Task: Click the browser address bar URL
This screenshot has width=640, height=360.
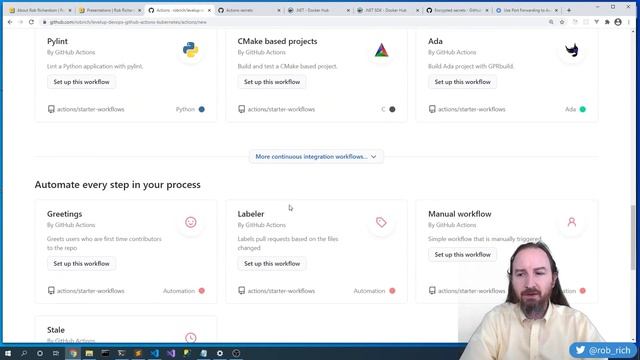Action: [128, 22]
